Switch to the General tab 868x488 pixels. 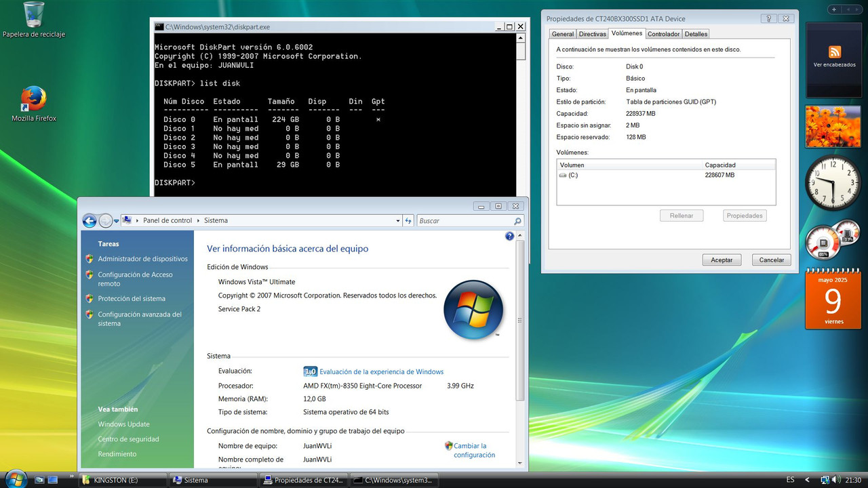coord(563,34)
